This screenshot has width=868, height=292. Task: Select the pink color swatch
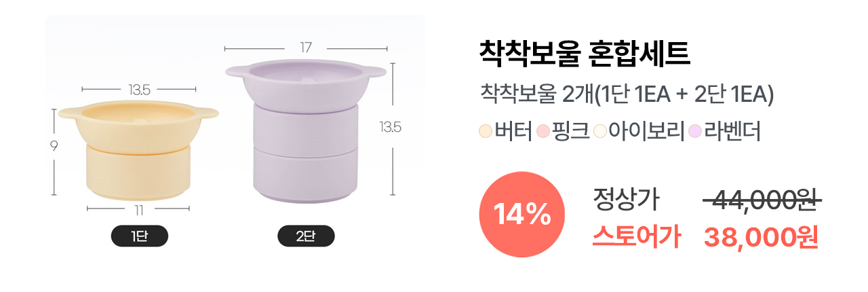point(543,131)
